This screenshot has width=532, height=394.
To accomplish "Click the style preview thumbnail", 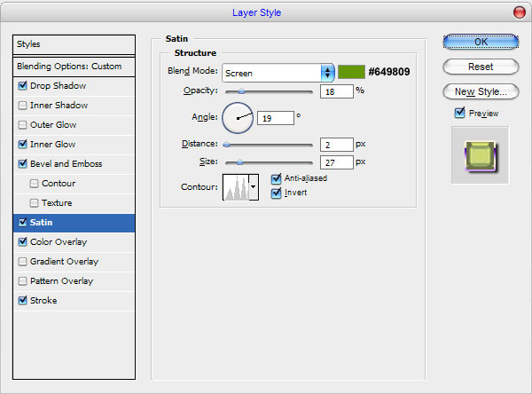I will pos(480,155).
